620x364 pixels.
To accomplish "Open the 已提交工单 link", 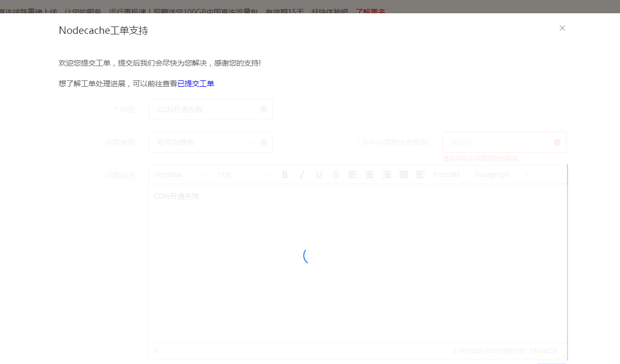I will point(196,84).
